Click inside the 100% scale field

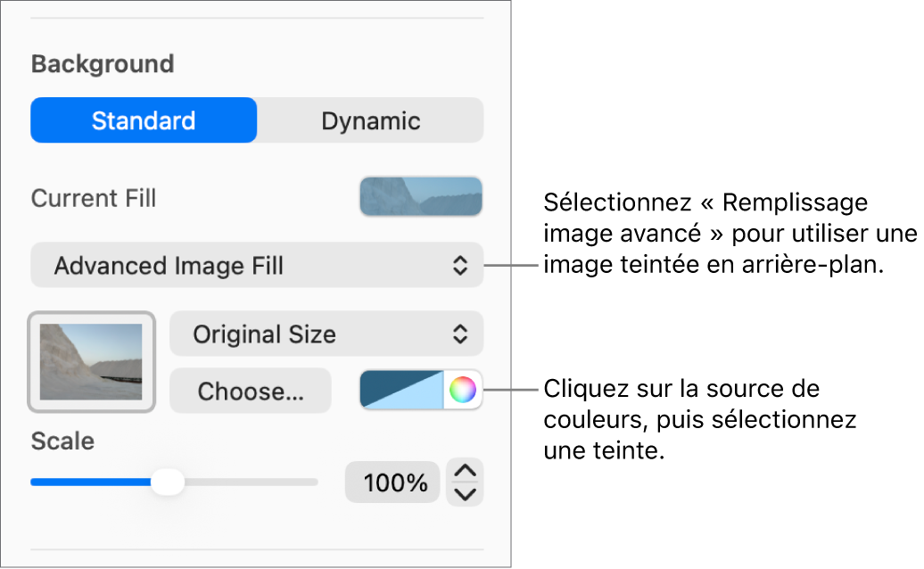[x=392, y=482]
